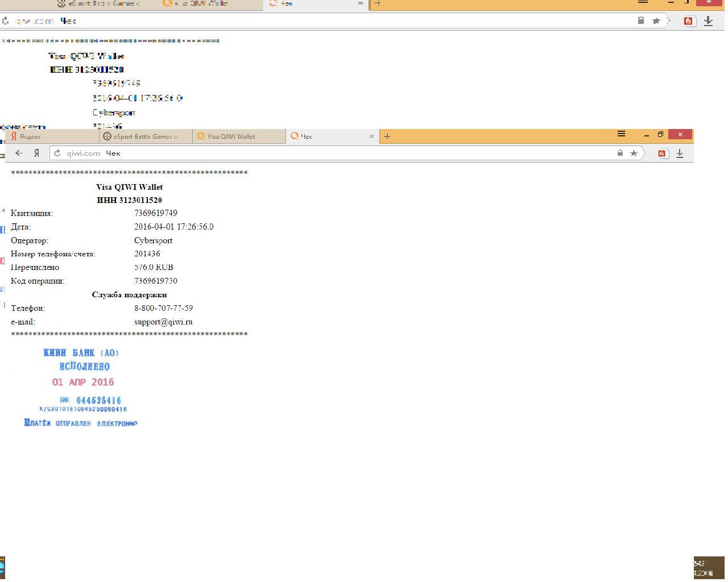Screen dimensions: 728x582
Task: Open the front window's hamburger menu
Action: pyautogui.click(x=621, y=134)
